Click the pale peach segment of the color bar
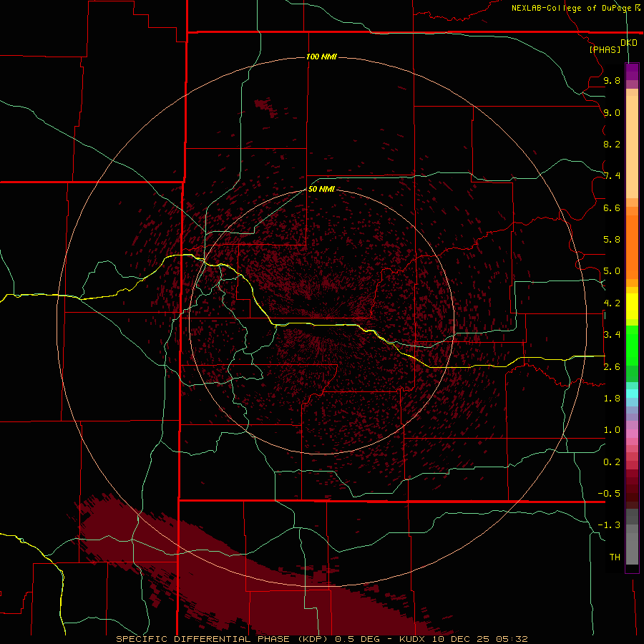The height and width of the screenshot is (644, 644). [x=632, y=147]
